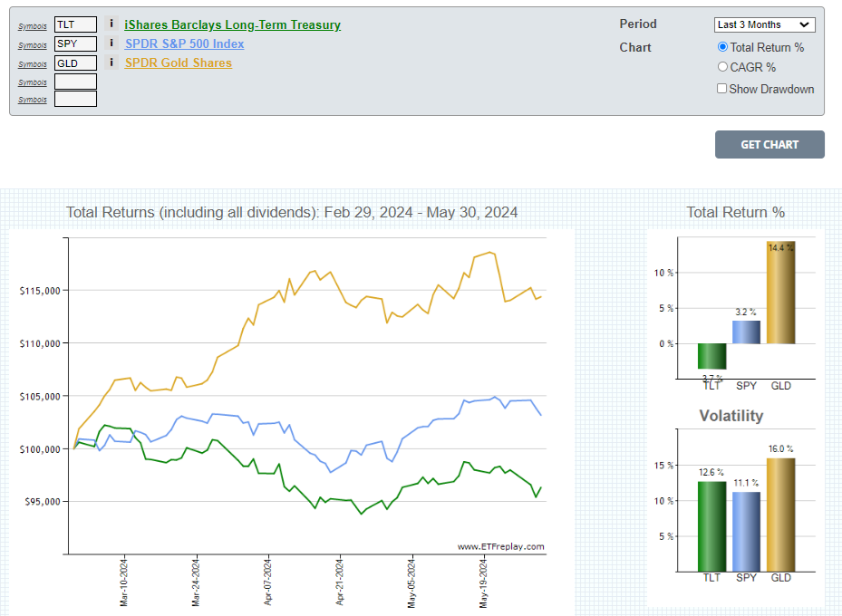Open the SPDR S&P 500 Index link

coord(184,43)
